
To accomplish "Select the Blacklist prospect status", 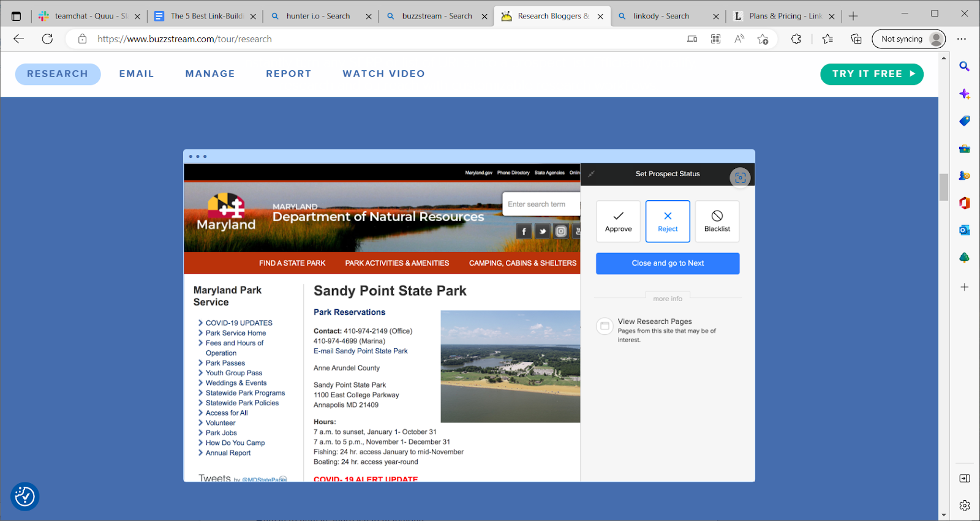I will pos(717,222).
